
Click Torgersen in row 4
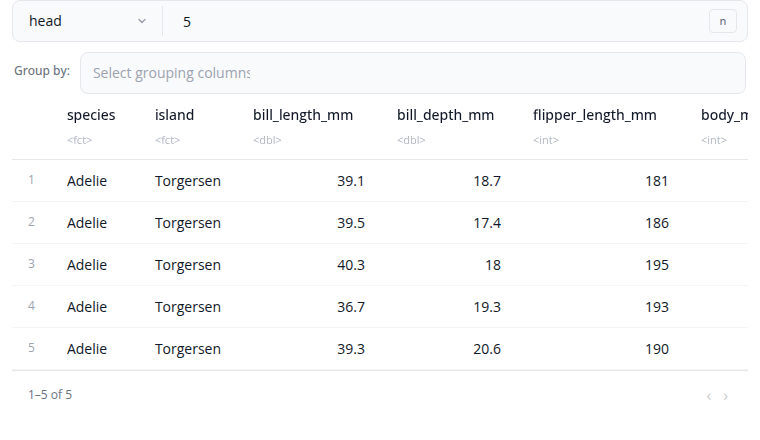(x=188, y=307)
